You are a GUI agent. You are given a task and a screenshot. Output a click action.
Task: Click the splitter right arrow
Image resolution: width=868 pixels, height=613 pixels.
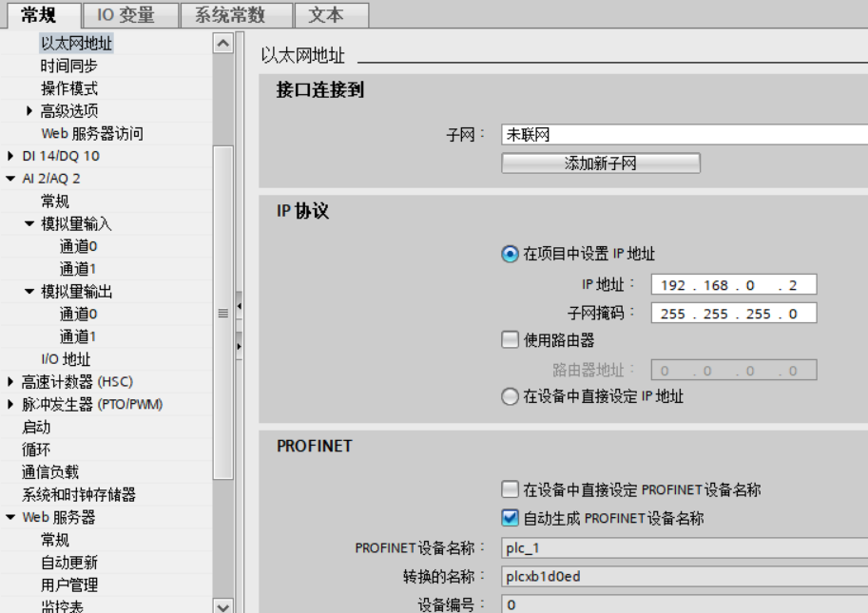point(240,344)
